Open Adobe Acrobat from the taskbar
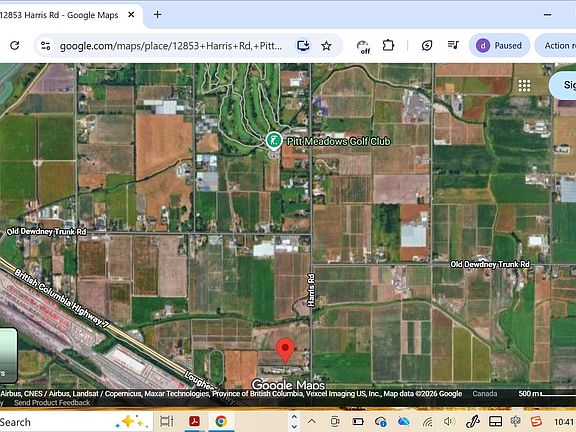Image resolution: width=576 pixels, height=432 pixels. [x=194, y=421]
